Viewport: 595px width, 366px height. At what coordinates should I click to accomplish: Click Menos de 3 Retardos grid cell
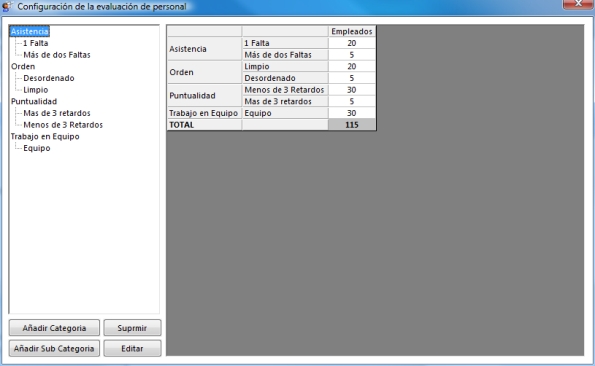tap(285, 90)
